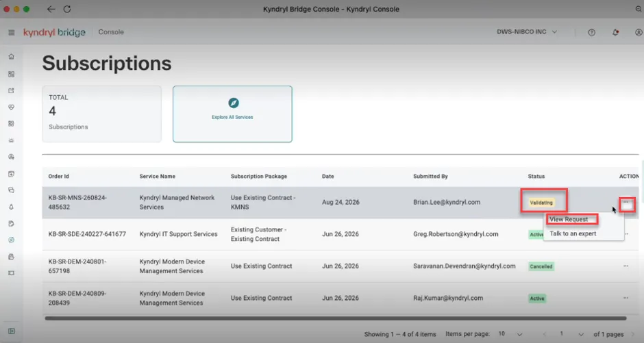Image resolution: width=644 pixels, height=343 pixels.
Task: Click Explore All Services card
Action: click(232, 114)
